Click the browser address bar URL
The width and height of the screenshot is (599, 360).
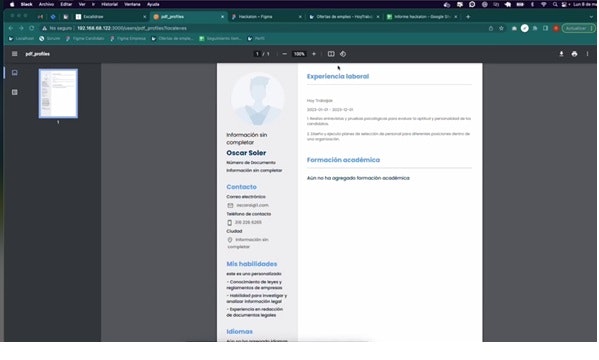pyautogui.click(x=132, y=28)
